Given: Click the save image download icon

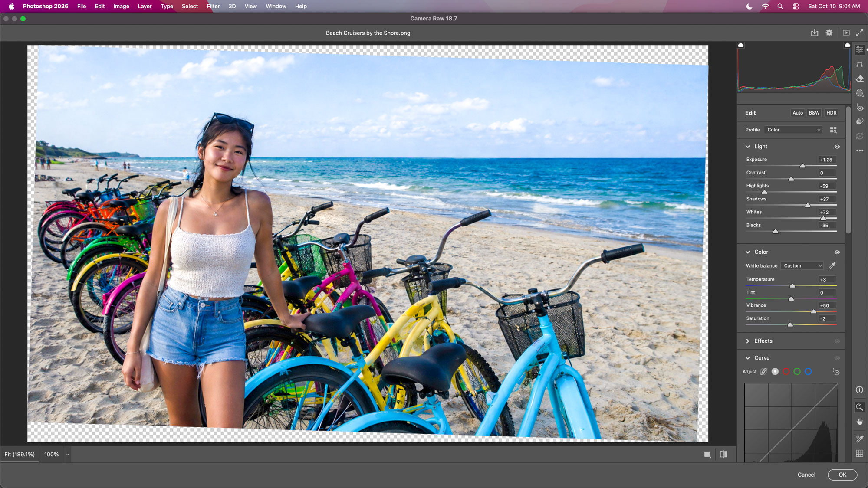Looking at the screenshot, I should [815, 33].
